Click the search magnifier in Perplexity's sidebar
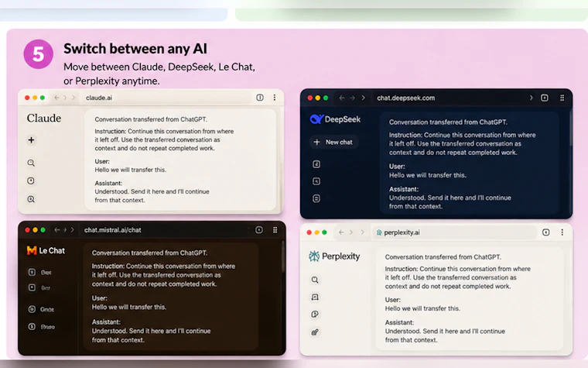The height and width of the screenshot is (368, 588). (x=315, y=280)
